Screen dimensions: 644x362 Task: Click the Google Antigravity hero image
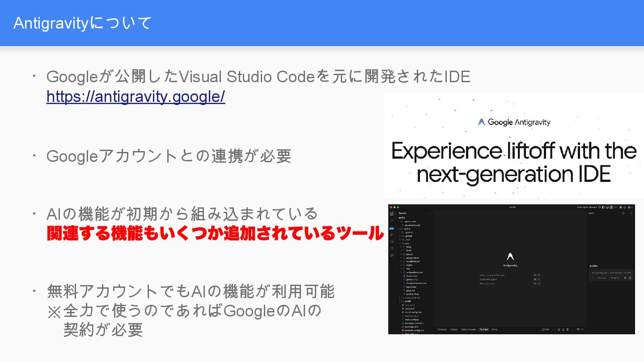coord(514,146)
